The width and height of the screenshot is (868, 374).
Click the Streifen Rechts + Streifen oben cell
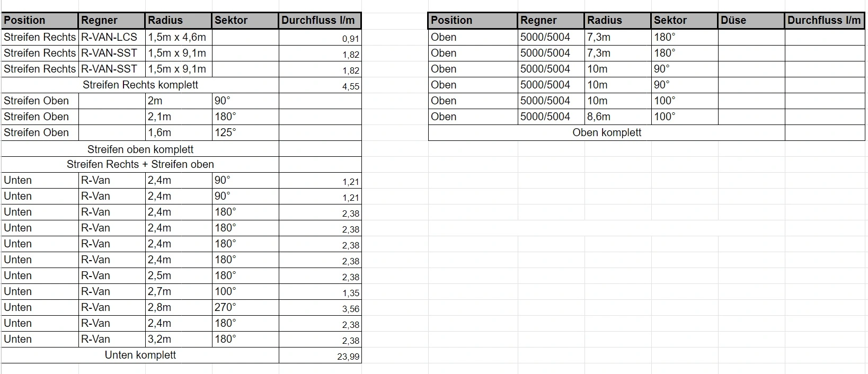coord(140,164)
